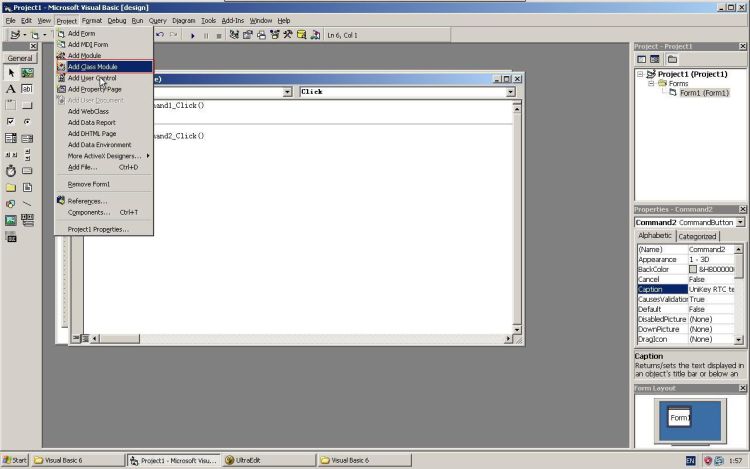Select the DriveListBox tool

coord(27,171)
